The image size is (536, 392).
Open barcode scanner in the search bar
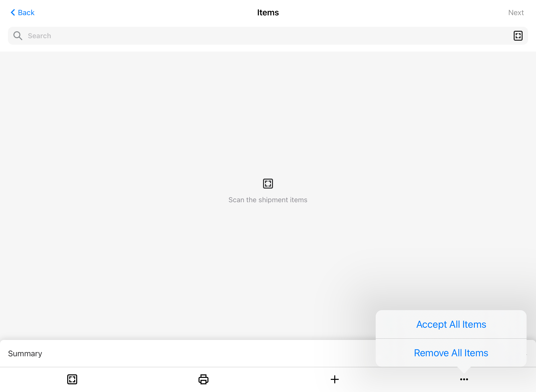pyautogui.click(x=518, y=36)
